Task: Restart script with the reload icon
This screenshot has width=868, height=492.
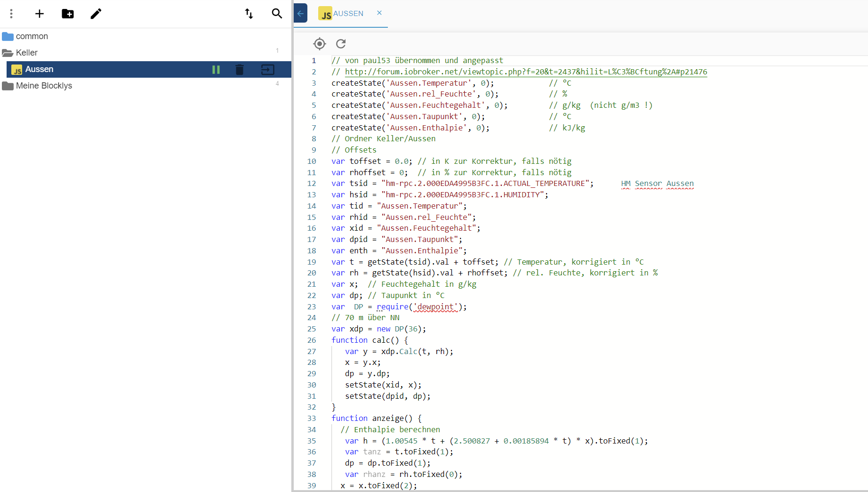Action: 341,44
